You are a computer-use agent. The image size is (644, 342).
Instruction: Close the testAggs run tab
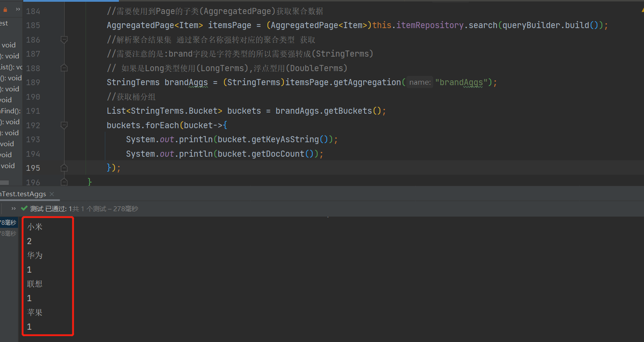(51, 194)
